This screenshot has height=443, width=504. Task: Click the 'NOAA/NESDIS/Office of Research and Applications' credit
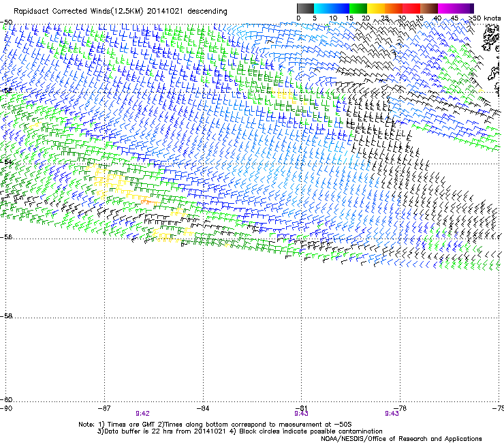click(x=401, y=439)
